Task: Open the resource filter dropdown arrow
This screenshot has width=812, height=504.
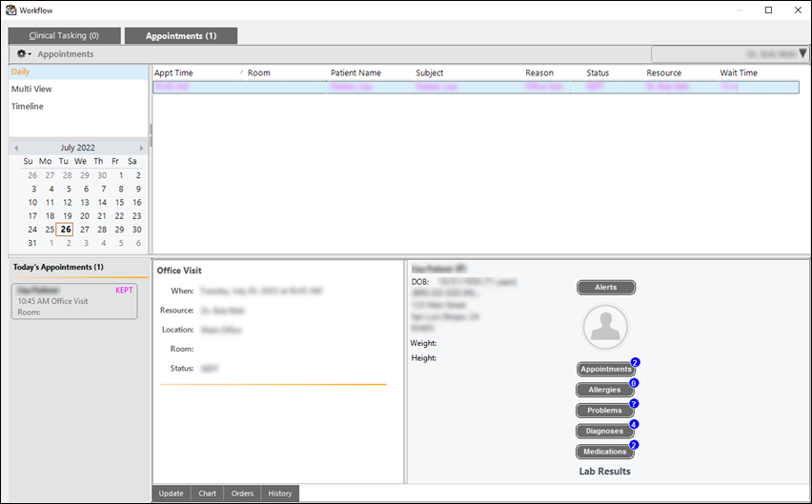Action: point(802,53)
